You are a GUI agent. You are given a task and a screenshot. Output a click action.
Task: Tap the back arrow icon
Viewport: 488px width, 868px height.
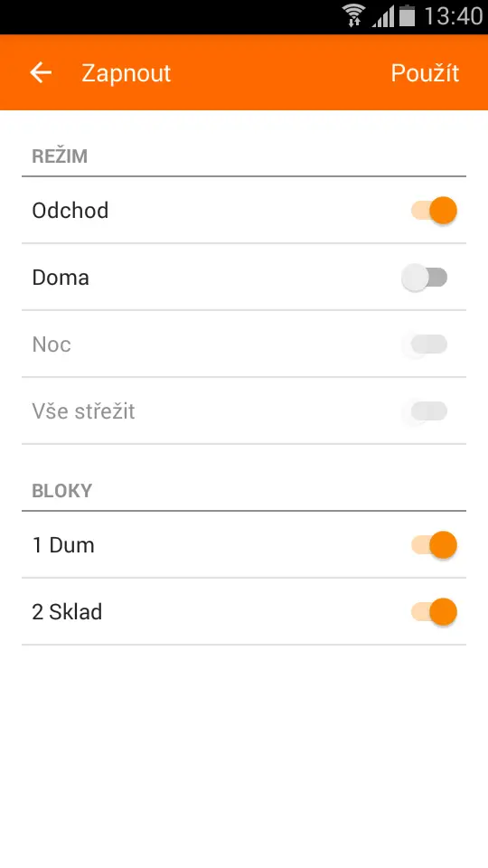click(41, 72)
